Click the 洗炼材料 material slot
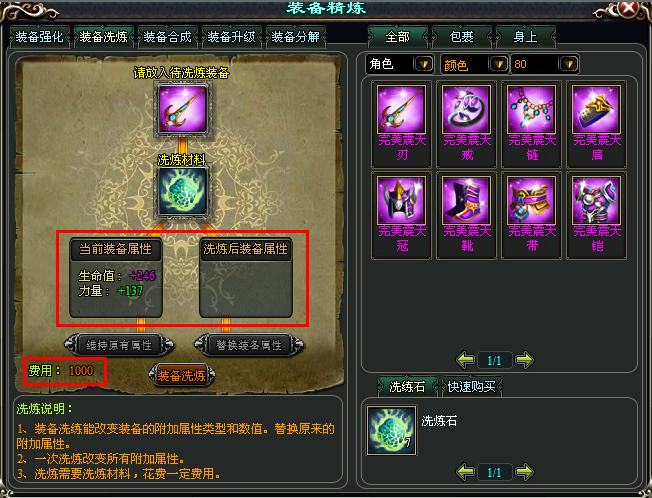The image size is (652, 498). 182,192
